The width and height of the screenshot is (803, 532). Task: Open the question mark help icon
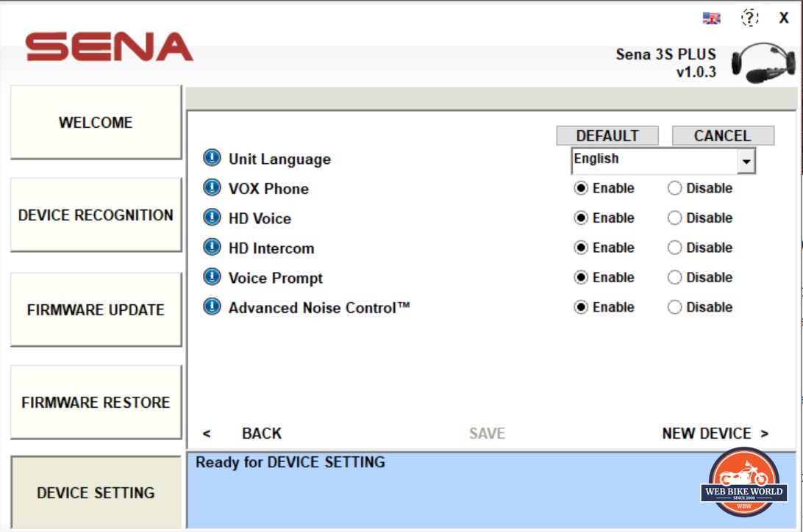pos(749,18)
